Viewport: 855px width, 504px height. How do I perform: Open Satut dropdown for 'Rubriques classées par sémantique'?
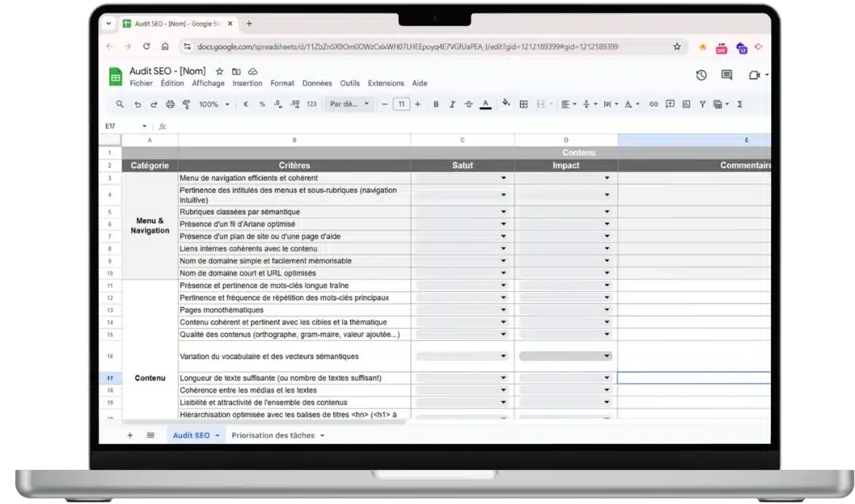click(x=503, y=212)
